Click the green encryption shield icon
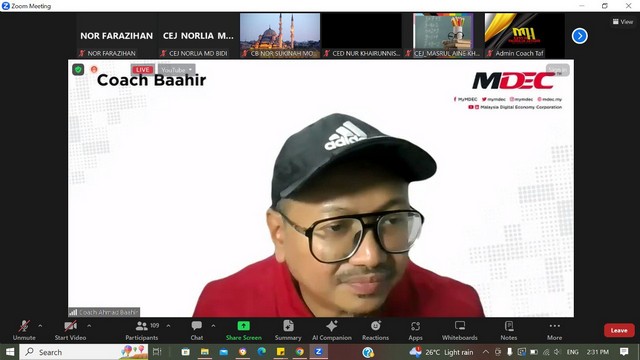Screen dimensions: 640x360 tap(78, 69)
